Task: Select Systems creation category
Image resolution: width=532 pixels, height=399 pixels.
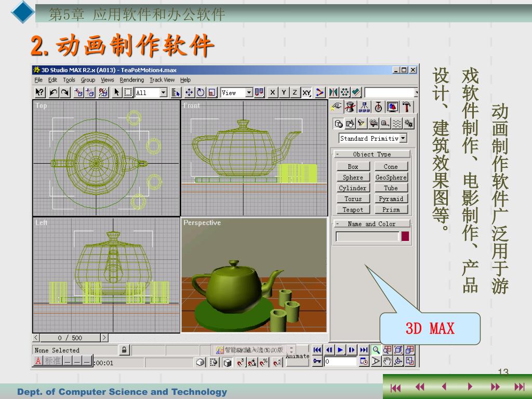Action: coord(408,124)
